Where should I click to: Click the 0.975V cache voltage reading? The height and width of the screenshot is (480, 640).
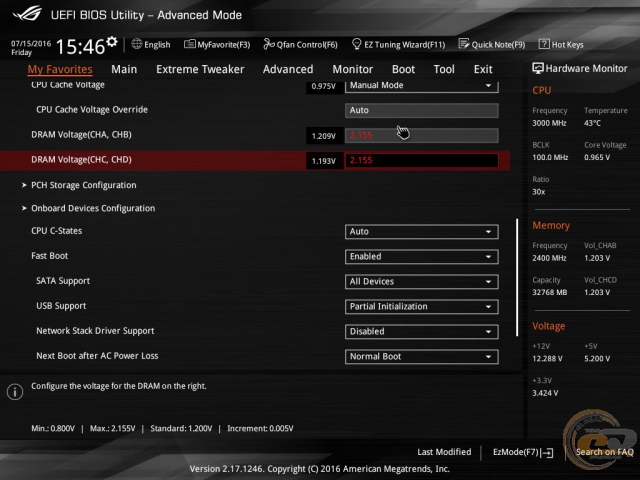pyautogui.click(x=324, y=87)
